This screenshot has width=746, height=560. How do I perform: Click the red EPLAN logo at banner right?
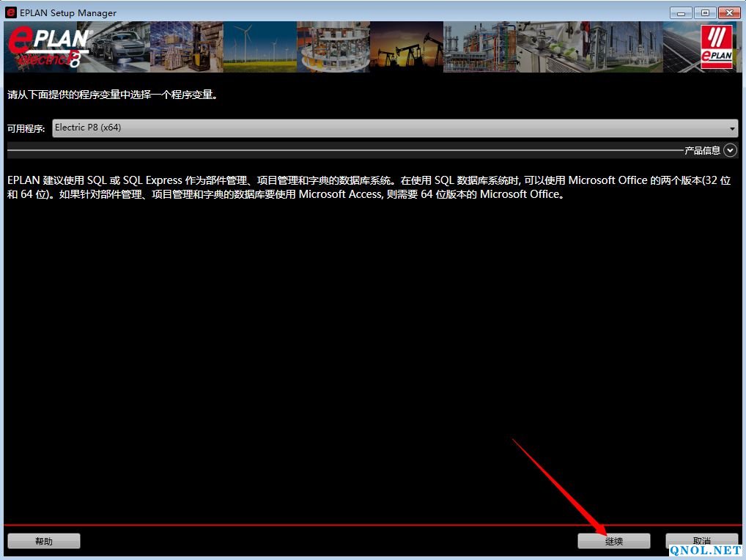tap(716, 48)
